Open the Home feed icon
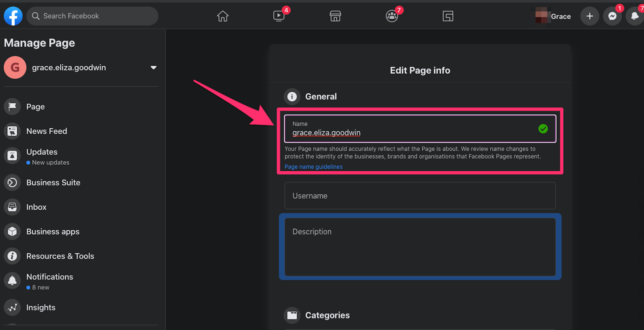 pos(223,16)
